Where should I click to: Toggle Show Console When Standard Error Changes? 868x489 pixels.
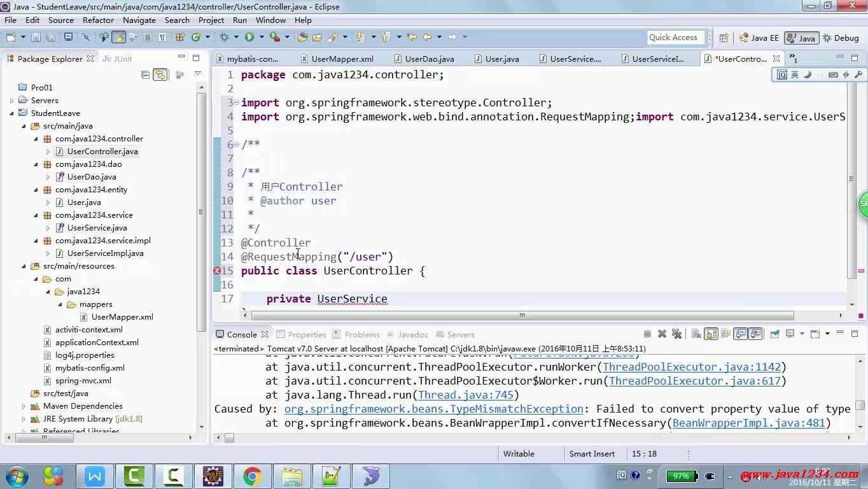(x=755, y=334)
